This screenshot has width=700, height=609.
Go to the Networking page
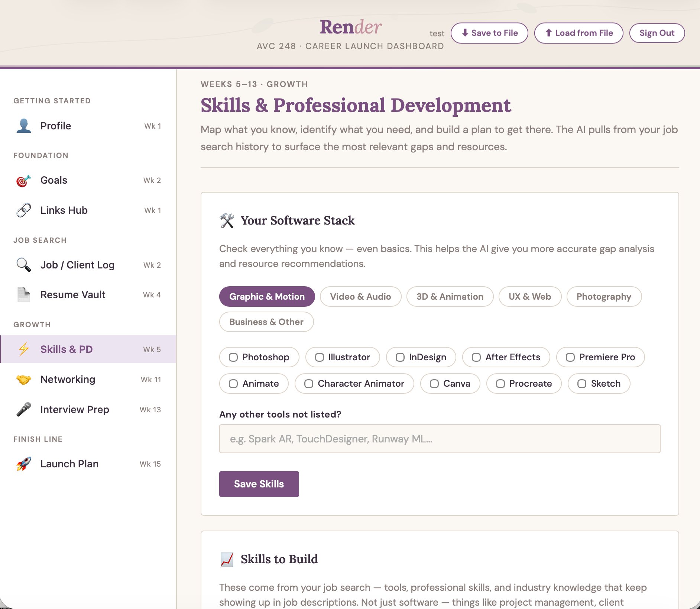coord(88,379)
